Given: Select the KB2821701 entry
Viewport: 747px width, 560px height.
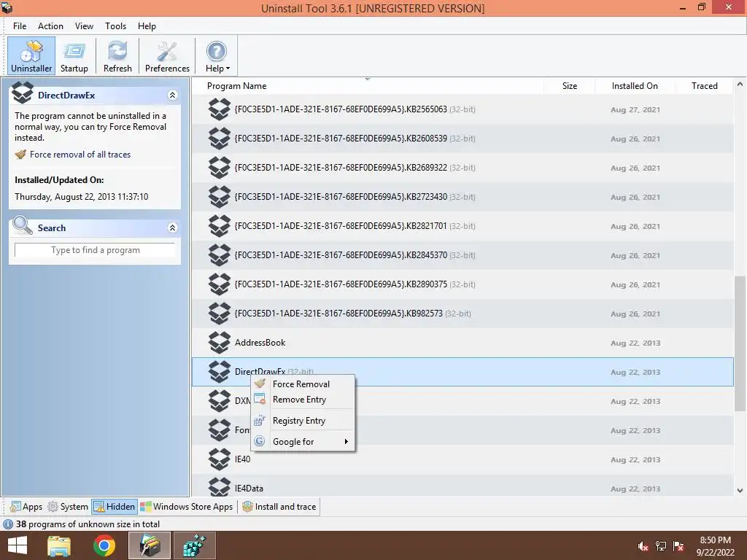Looking at the screenshot, I should tap(462, 226).
